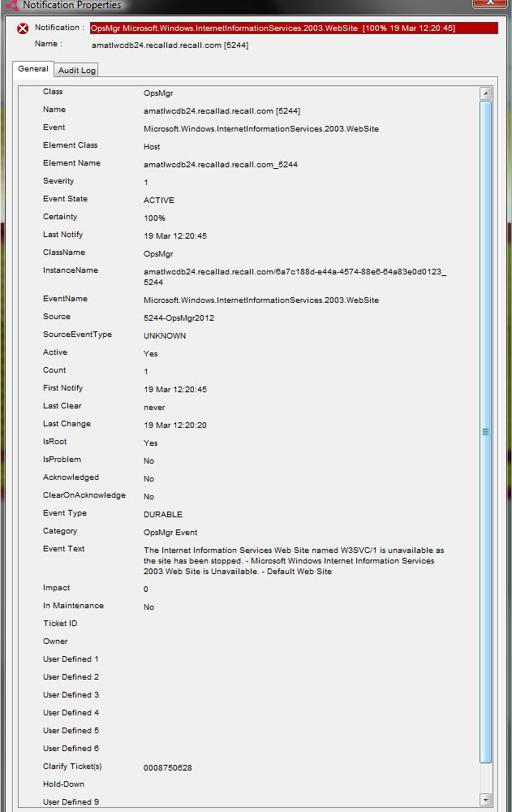
Task: Click the IsRoot label
Action: tap(55, 441)
